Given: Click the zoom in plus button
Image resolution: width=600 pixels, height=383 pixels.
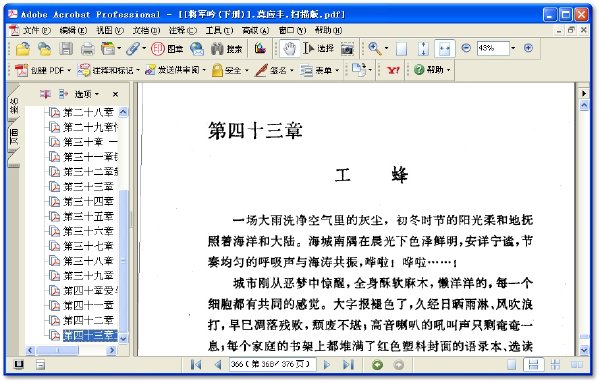Looking at the screenshot, I should click(528, 48).
